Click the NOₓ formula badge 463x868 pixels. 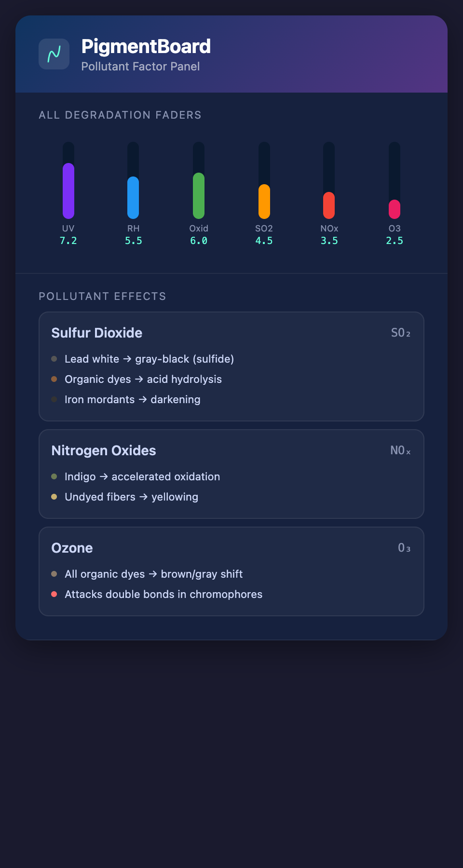tap(400, 450)
